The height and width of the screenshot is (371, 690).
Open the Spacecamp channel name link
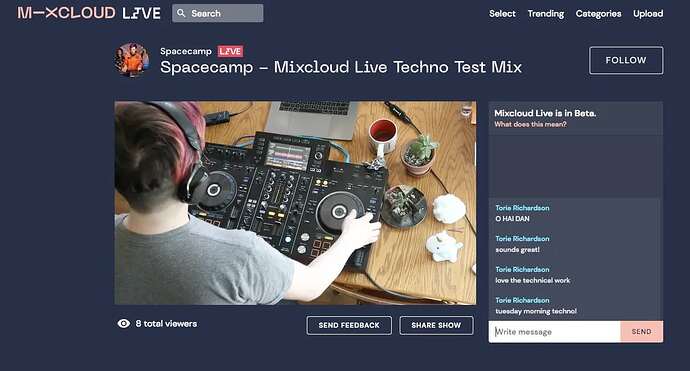tap(186, 51)
